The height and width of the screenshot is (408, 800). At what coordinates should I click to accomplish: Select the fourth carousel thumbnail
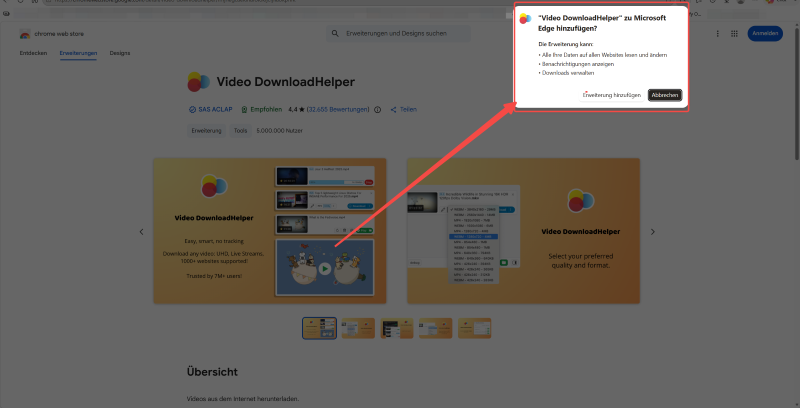click(436, 328)
